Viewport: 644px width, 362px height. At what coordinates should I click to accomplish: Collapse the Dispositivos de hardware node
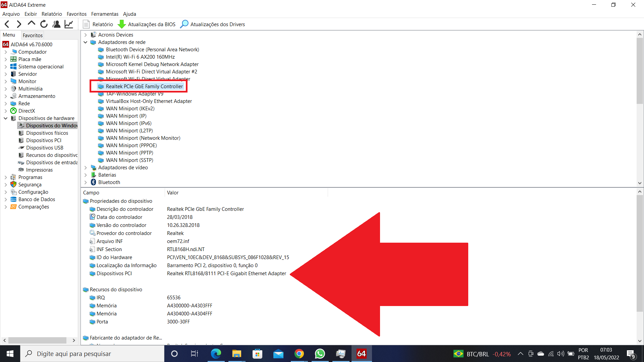click(x=6, y=118)
